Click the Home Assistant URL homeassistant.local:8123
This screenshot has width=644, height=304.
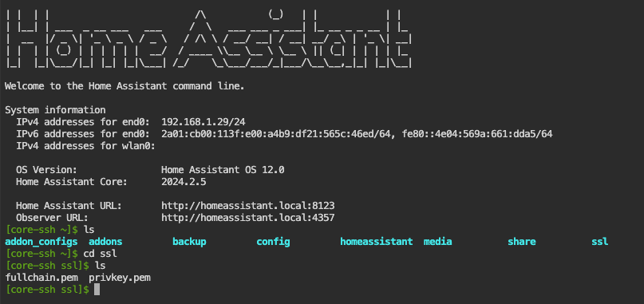tap(247, 205)
